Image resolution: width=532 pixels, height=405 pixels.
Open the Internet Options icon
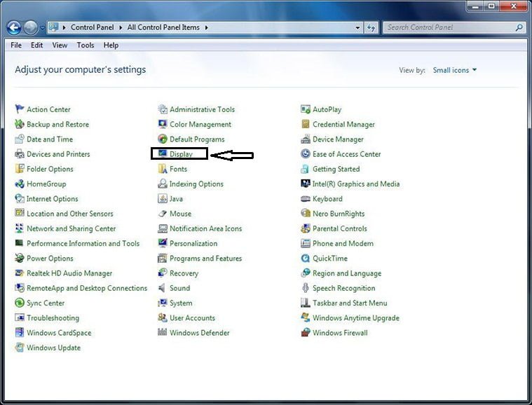click(x=20, y=198)
